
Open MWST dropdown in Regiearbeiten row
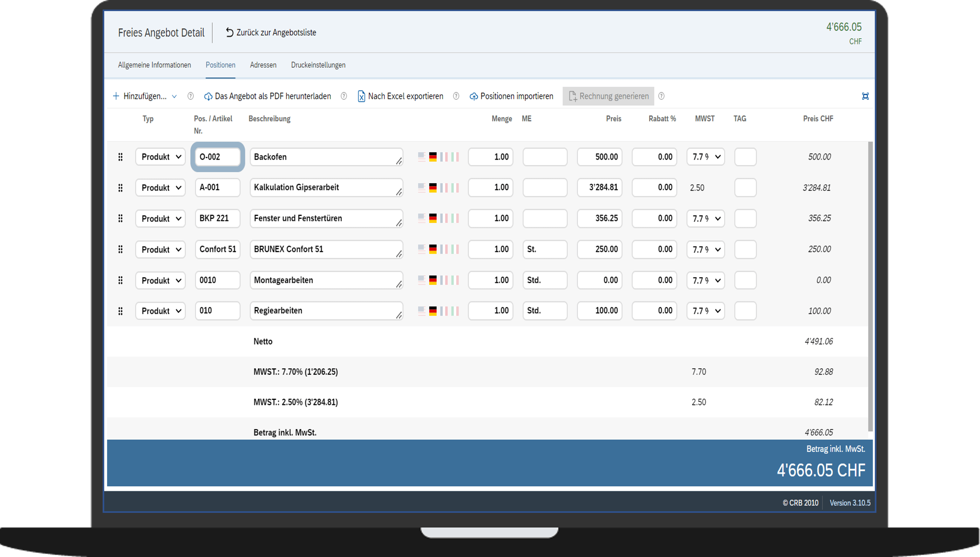click(x=705, y=311)
